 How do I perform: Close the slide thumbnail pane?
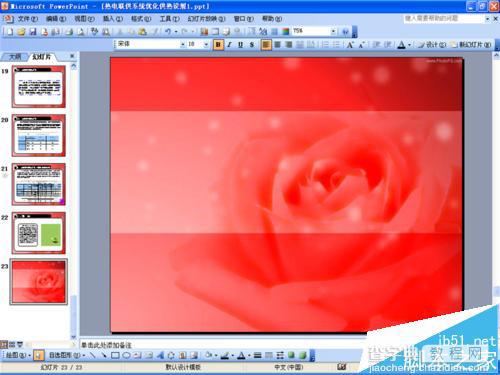click(x=72, y=56)
